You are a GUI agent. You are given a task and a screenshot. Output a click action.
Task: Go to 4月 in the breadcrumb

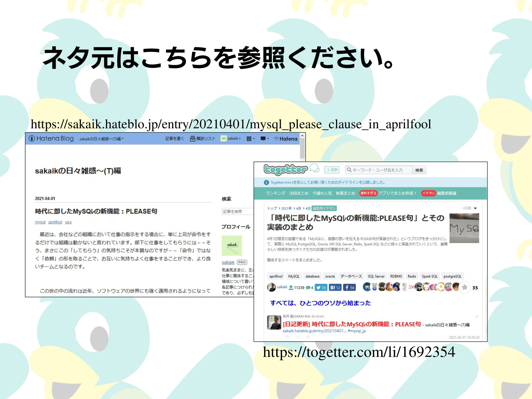point(298,208)
